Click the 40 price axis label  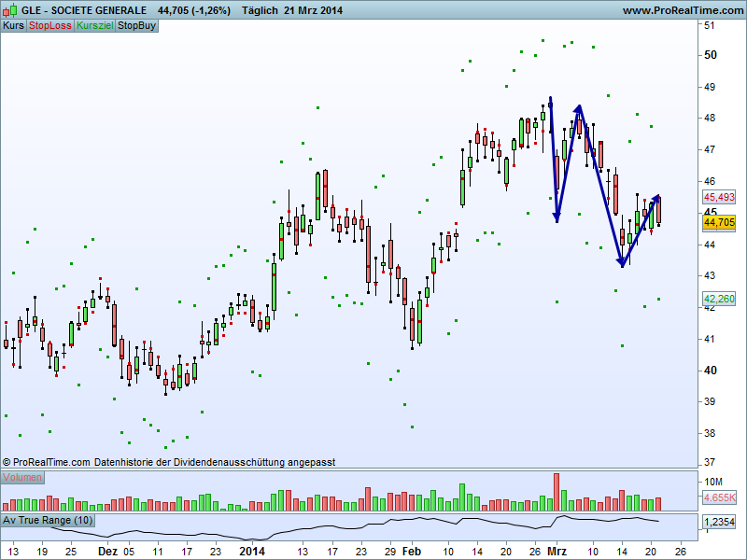tap(710, 371)
